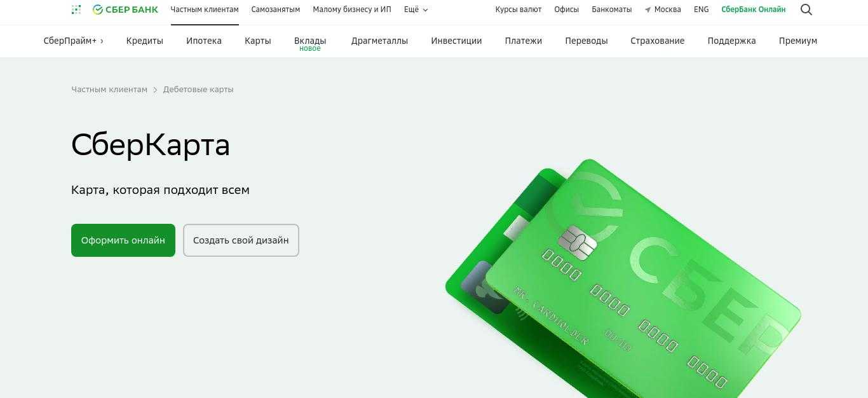Image resolution: width=868 pixels, height=398 pixels.
Task: Select the Частным клиентам tab
Action: [205, 10]
